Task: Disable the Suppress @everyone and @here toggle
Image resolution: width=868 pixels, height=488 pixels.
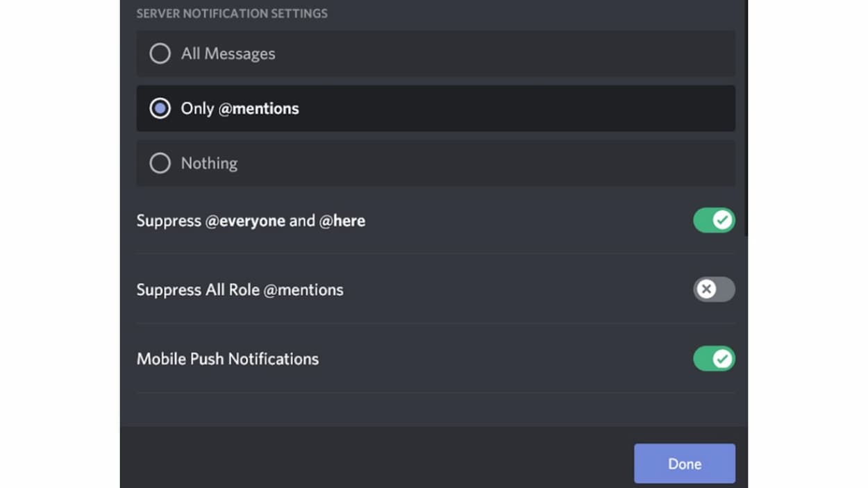Action: 714,221
